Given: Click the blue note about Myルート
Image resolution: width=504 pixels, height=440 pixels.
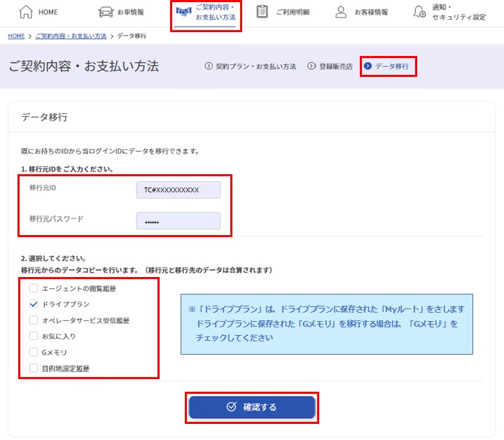Looking at the screenshot, I should [327, 324].
